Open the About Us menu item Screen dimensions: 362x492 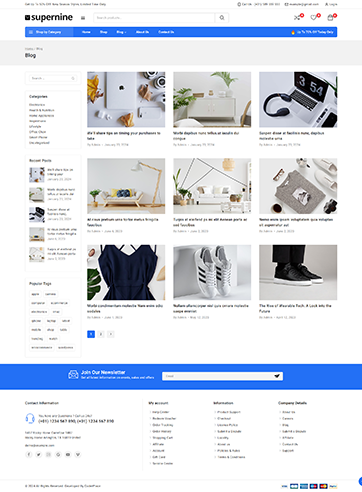click(142, 32)
